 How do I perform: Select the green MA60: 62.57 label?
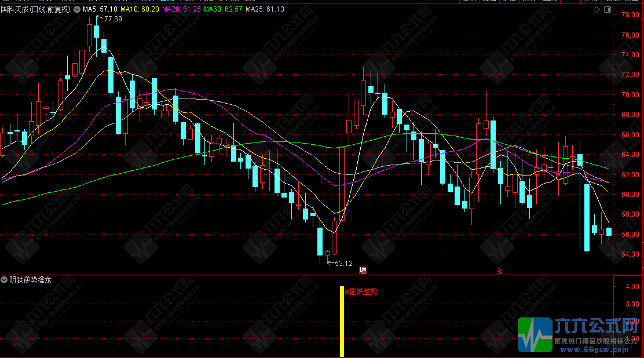tap(223, 9)
